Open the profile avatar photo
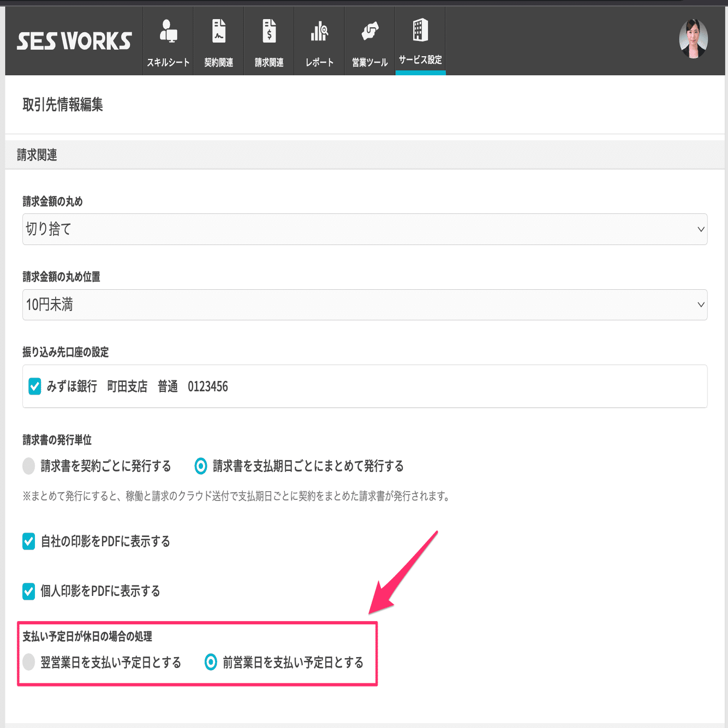 [694, 38]
